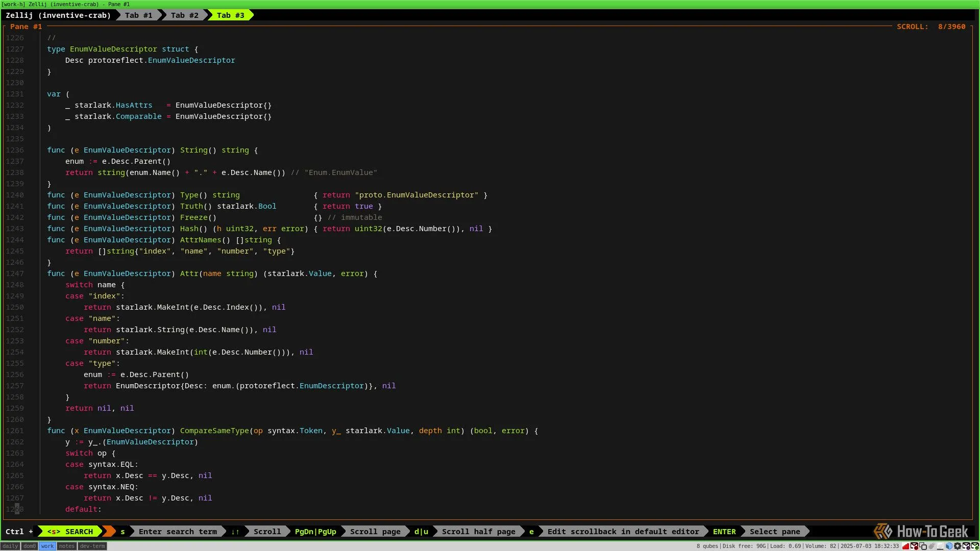Image resolution: width=980 pixels, height=551 pixels.
Task: Click 'switch name {' on line 1248
Action: tap(95, 285)
